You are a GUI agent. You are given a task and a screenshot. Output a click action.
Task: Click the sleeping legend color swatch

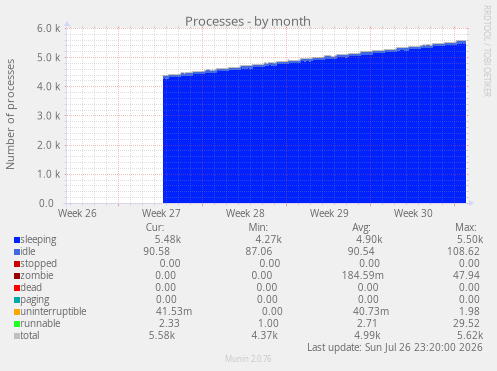(x=17, y=240)
